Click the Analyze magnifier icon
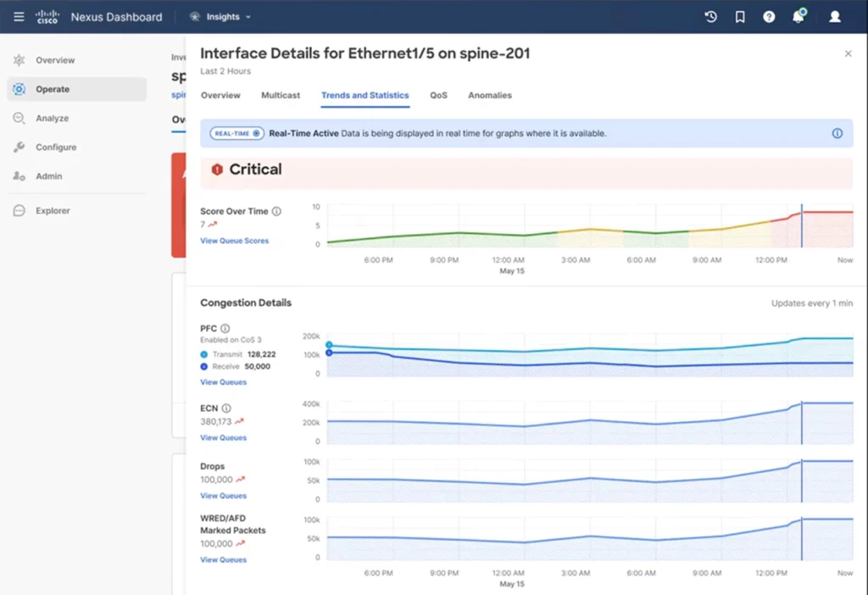 [x=19, y=118]
